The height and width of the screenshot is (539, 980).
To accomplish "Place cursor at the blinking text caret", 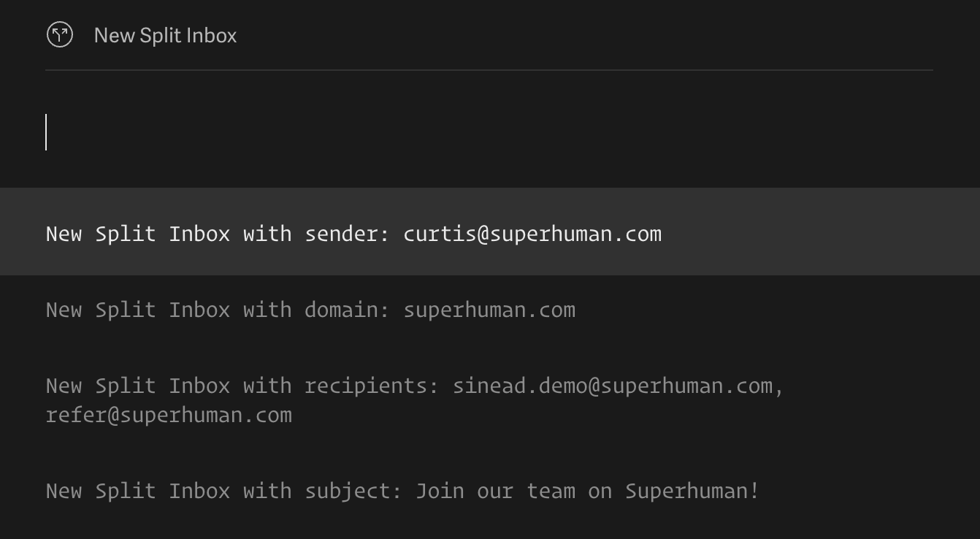I will [46, 132].
